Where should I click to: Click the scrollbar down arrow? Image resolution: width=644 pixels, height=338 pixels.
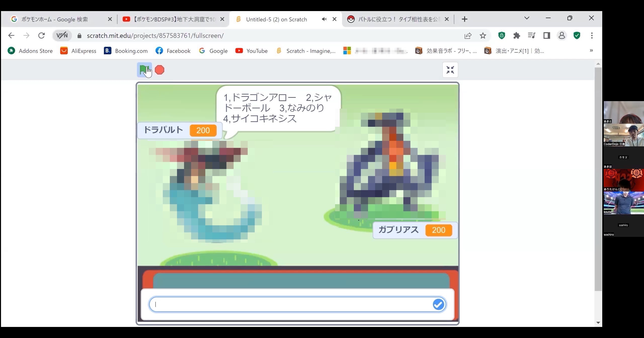tap(598, 323)
